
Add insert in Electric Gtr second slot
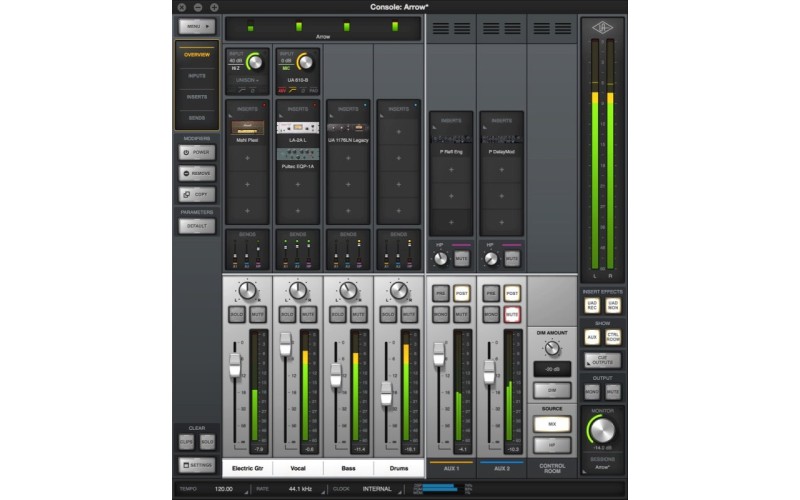247,158
